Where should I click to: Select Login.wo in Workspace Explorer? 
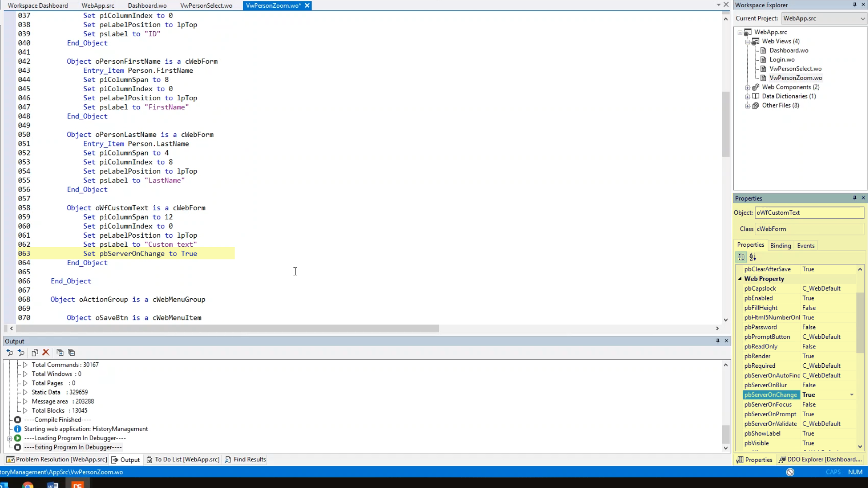click(x=782, y=60)
